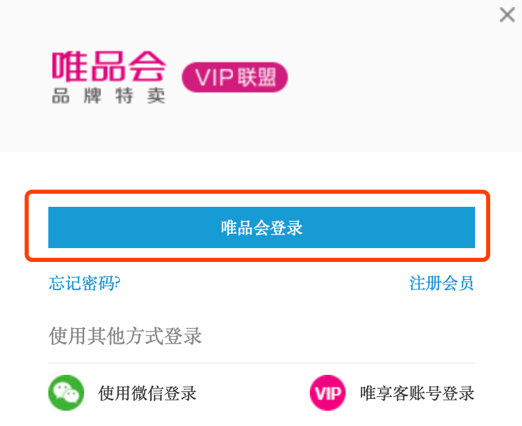The width and height of the screenshot is (522, 426).
Task: Open the 忘记密码? password recovery link
Action: tap(84, 283)
